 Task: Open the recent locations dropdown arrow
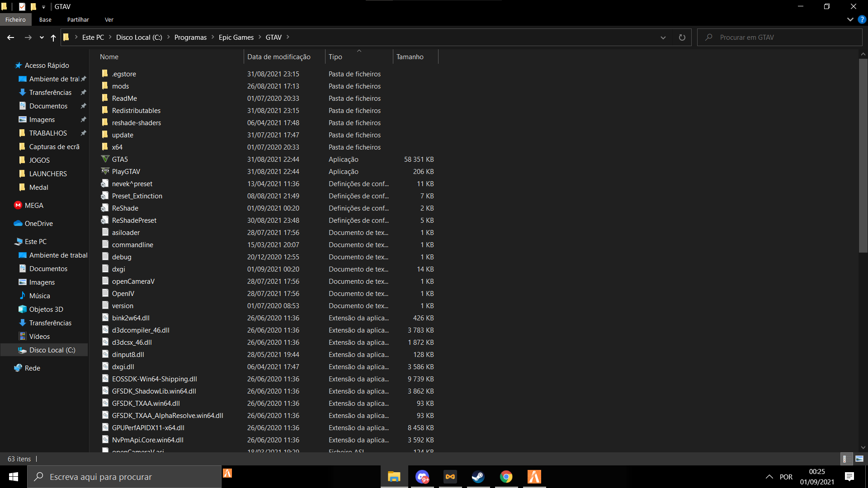click(x=42, y=38)
